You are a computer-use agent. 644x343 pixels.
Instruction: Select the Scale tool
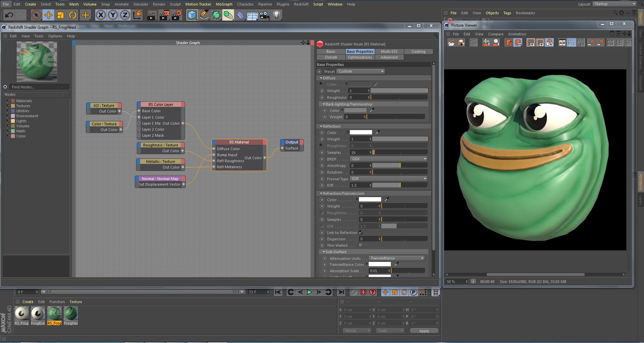(61, 15)
